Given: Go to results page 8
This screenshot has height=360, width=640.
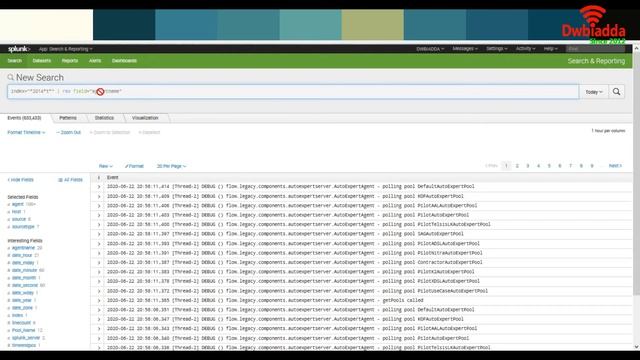Looking at the screenshot, I should click(x=581, y=166).
